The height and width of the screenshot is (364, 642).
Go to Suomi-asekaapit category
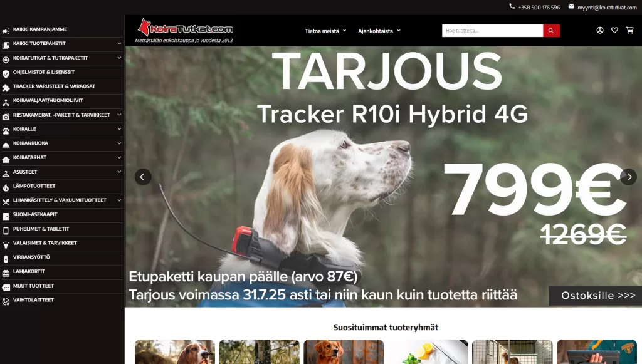coord(35,214)
